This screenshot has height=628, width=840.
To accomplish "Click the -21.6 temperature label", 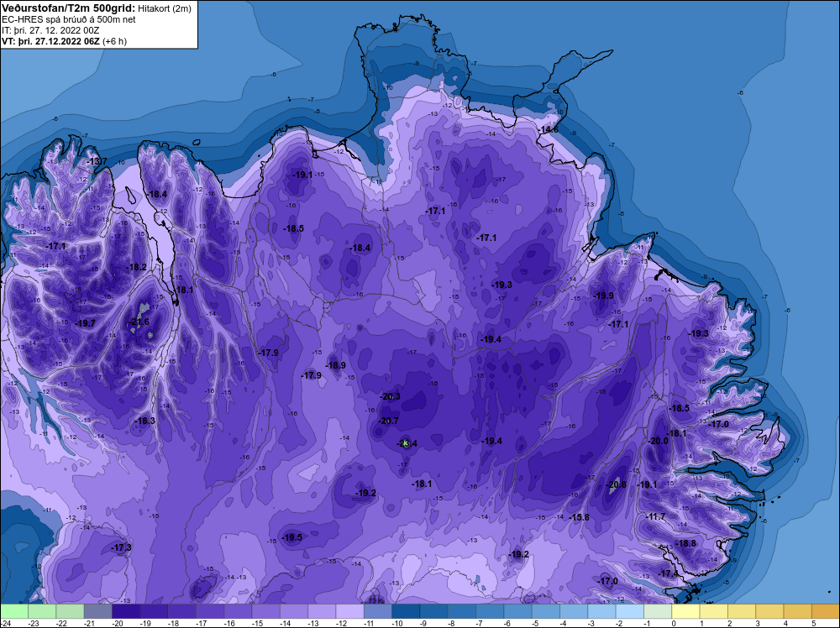I will 139,322.
